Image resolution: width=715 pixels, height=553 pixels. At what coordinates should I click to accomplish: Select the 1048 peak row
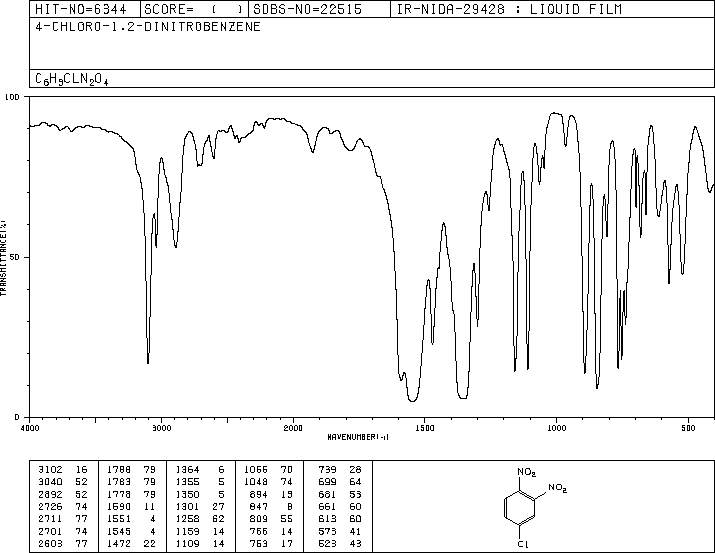click(269, 481)
